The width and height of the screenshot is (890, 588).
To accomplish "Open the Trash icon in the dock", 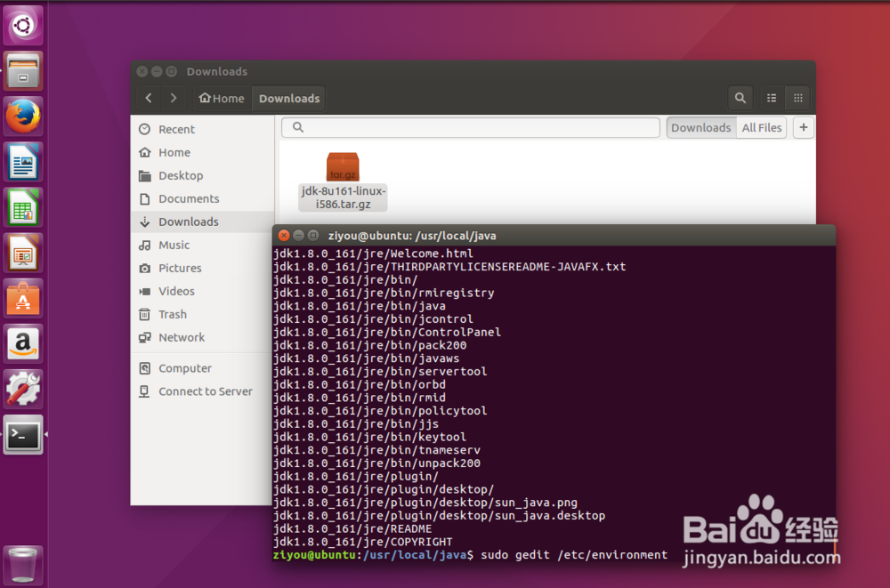I will pyautogui.click(x=23, y=565).
